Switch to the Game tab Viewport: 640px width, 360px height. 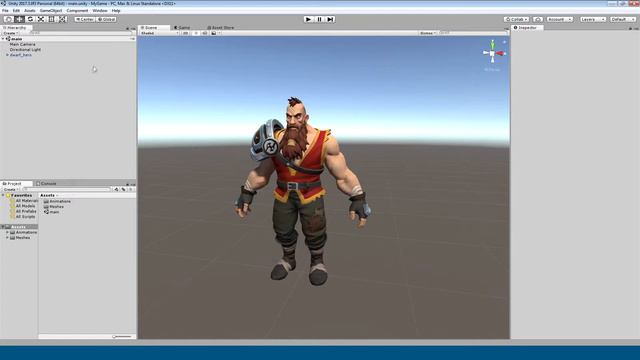(182, 28)
